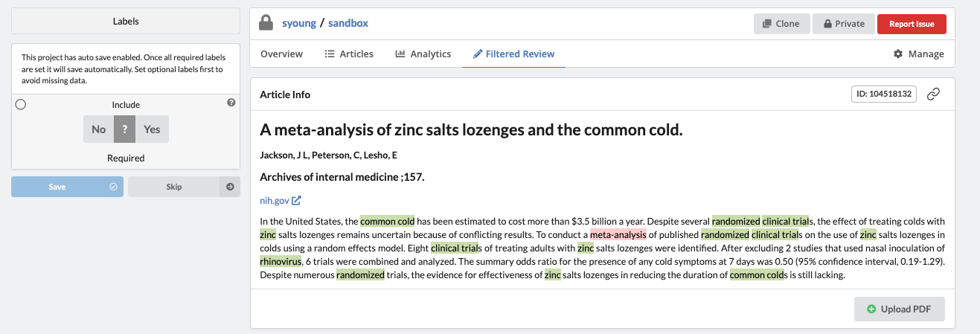
Task: Switch to the Analytics tab
Action: coord(423,54)
